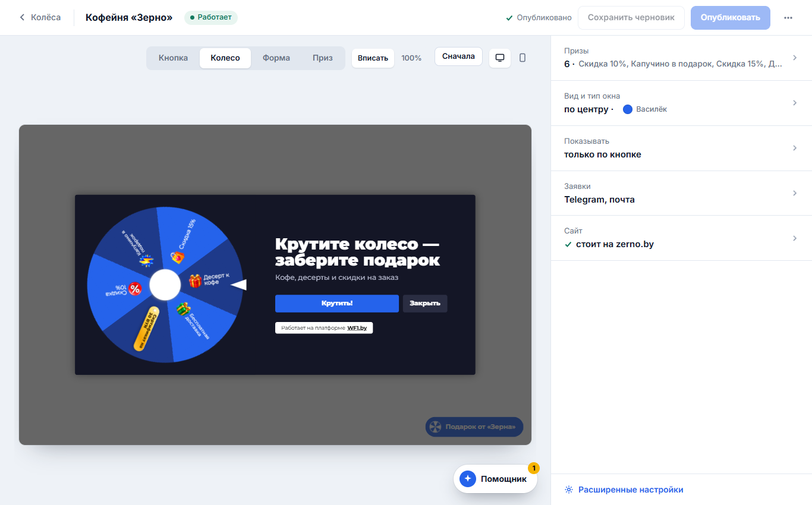Open the Помощник assistant

[495, 479]
